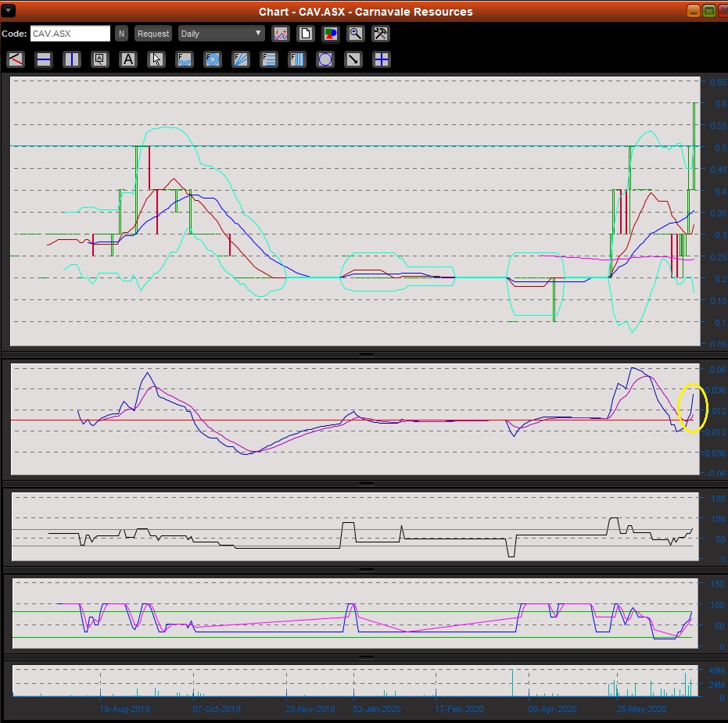Select the Fibonacci arcs tool
The height and width of the screenshot is (723, 728).
[185, 59]
